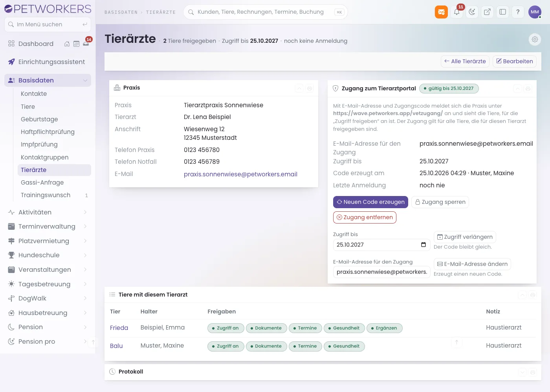Click the calendar icon next to Dashboard
Image resolution: width=550 pixels, height=392 pixels.
coord(76,44)
